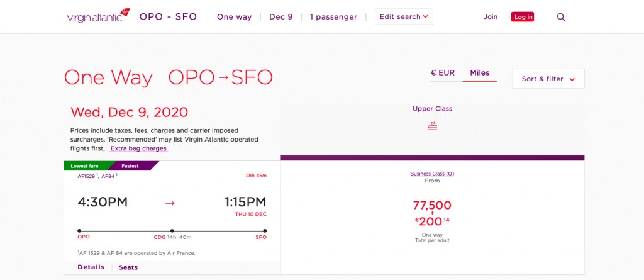
Task: Open the Seats tab
Action: pyautogui.click(x=128, y=267)
